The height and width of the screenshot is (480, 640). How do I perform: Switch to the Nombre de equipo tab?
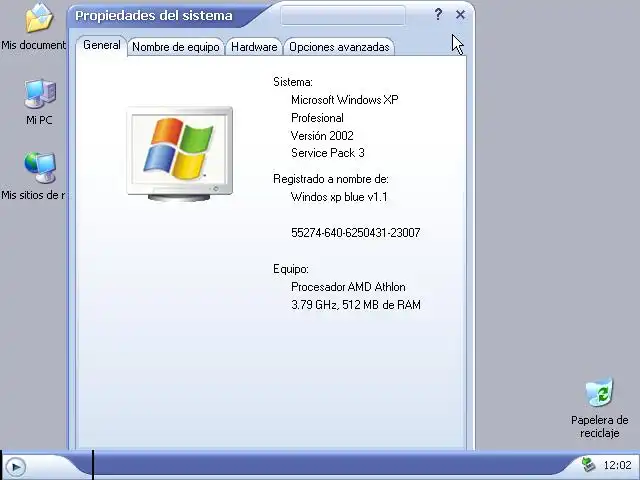click(x=176, y=47)
